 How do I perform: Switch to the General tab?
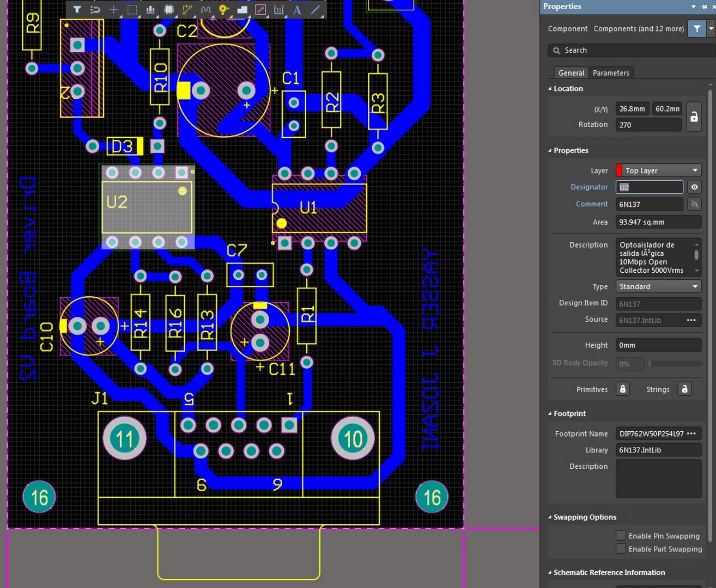coord(571,73)
